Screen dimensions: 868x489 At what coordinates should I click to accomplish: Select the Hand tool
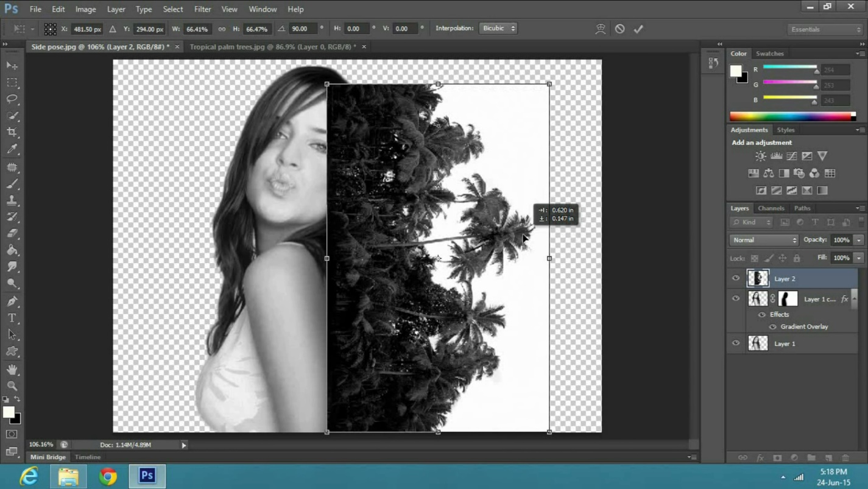pos(12,369)
